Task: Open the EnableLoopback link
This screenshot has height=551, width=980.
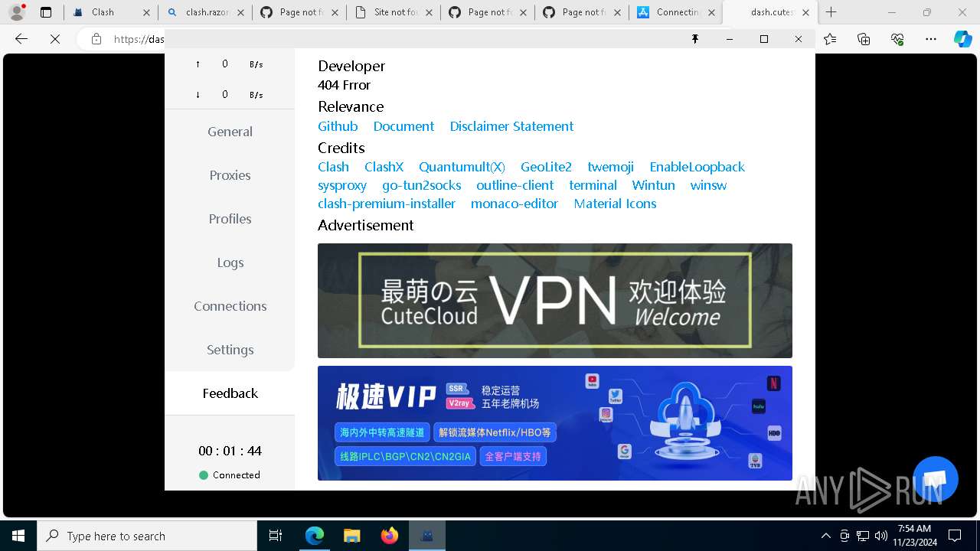Action: point(697,167)
